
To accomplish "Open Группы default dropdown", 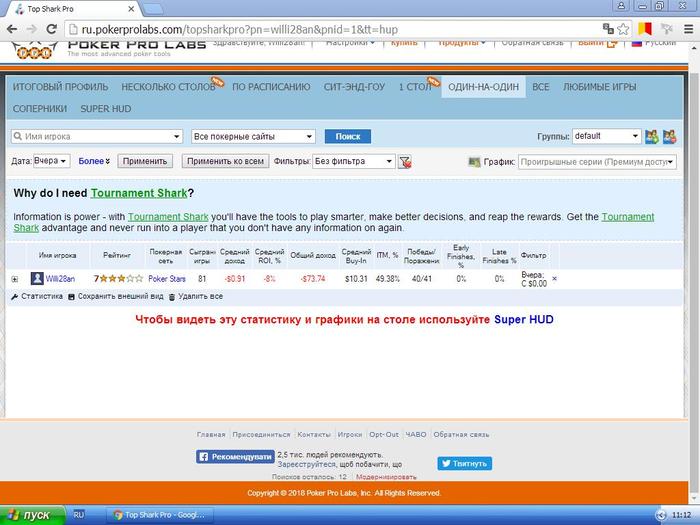I will (x=607, y=136).
